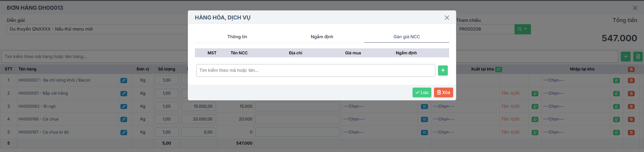Click the green plus button beside supplier search
Screen dimensions: 644x152
point(443,70)
